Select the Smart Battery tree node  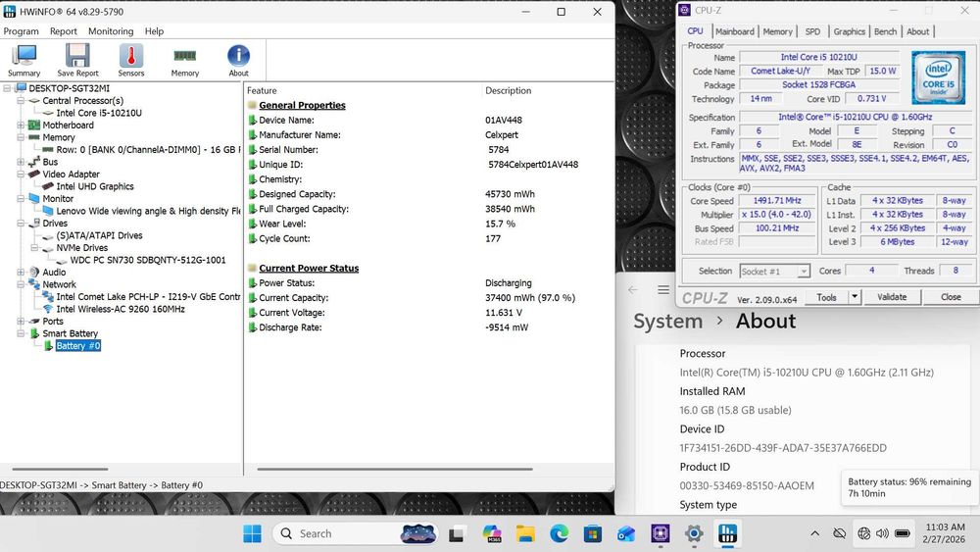click(x=70, y=333)
